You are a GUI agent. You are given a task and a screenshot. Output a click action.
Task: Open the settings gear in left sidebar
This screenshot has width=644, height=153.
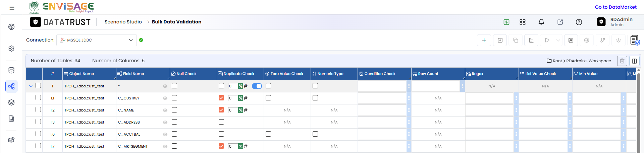(11, 49)
